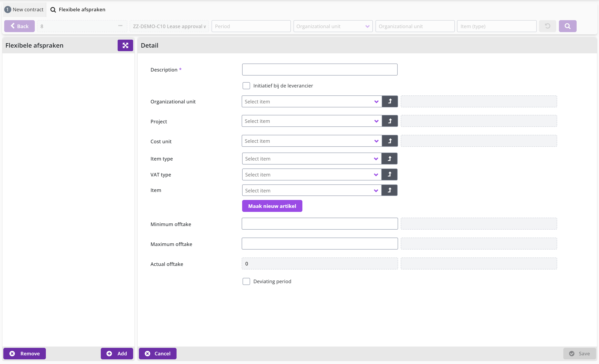Click the Period filter field
599x364 pixels.
pos(251,26)
